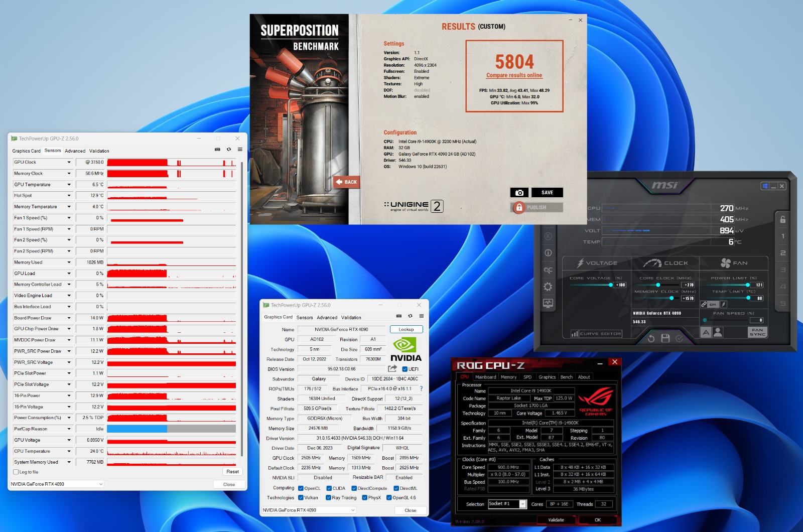Open hamburger menu in GPU-Z Sensors window
Viewport: 803px width, 532px height.
(240, 150)
